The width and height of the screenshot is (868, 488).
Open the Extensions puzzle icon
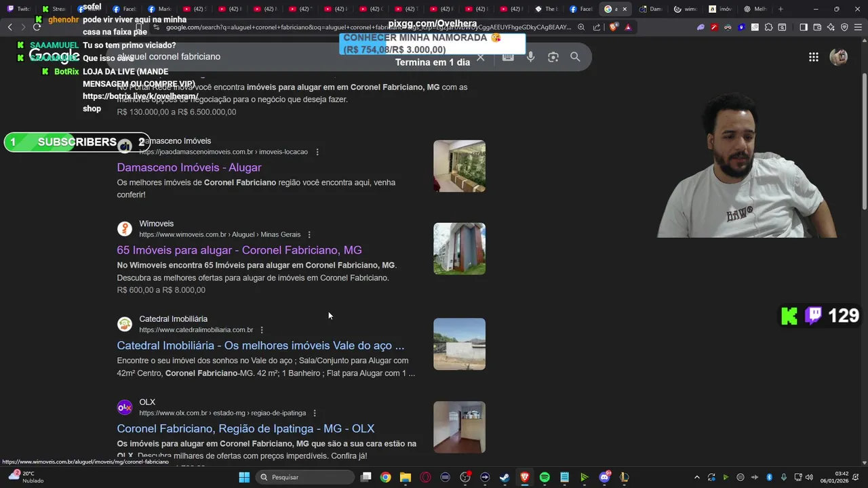(768, 27)
